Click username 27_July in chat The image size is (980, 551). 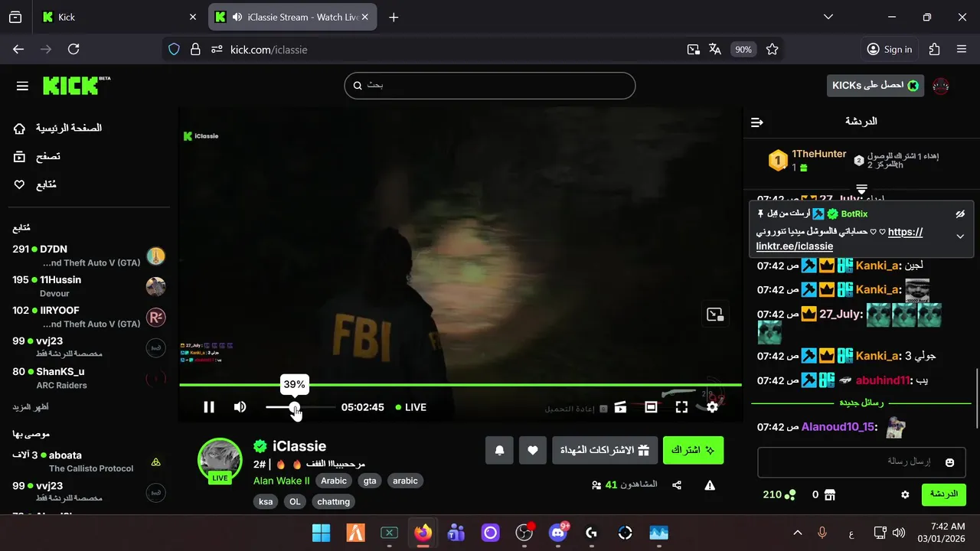841,315
